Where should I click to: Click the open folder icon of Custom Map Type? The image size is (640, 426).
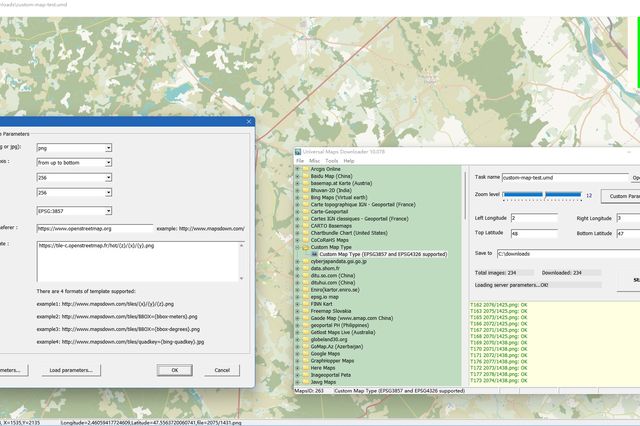[x=306, y=247]
